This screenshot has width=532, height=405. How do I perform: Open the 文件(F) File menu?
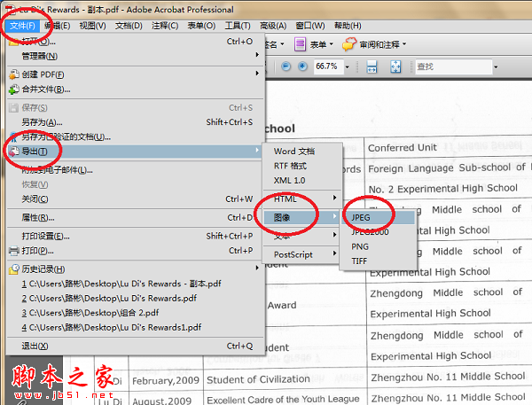pyautogui.click(x=22, y=26)
